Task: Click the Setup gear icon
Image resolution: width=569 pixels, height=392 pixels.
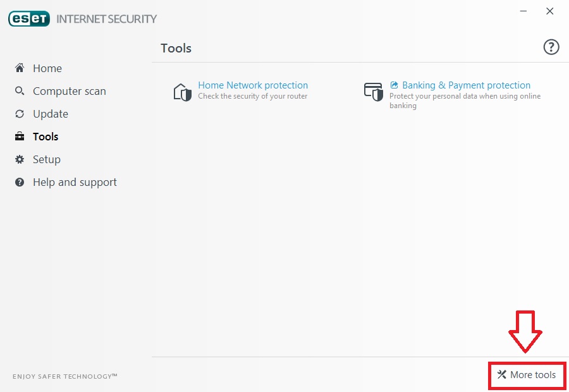Action: 20,159
